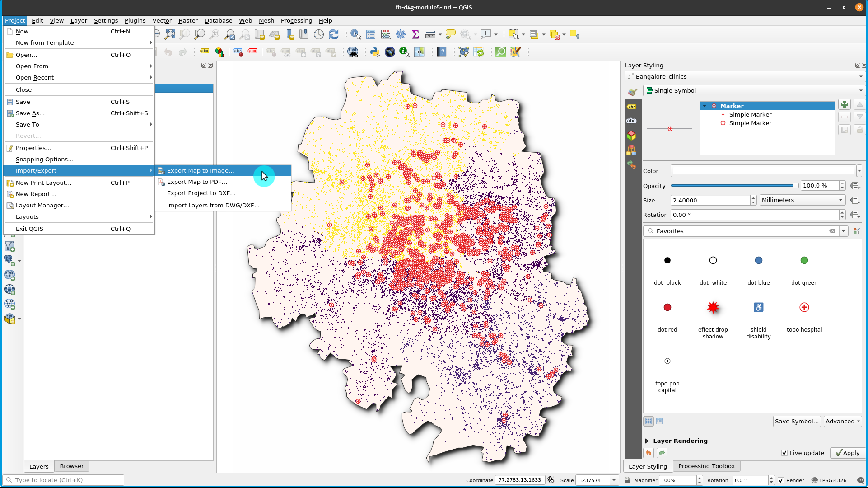Click the Save Symbol button
The height and width of the screenshot is (488, 868).
click(797, 421)
